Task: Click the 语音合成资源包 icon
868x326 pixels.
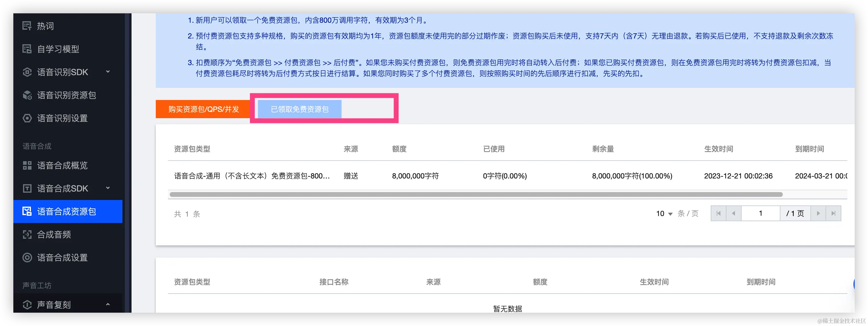Action: pos(27,211)
